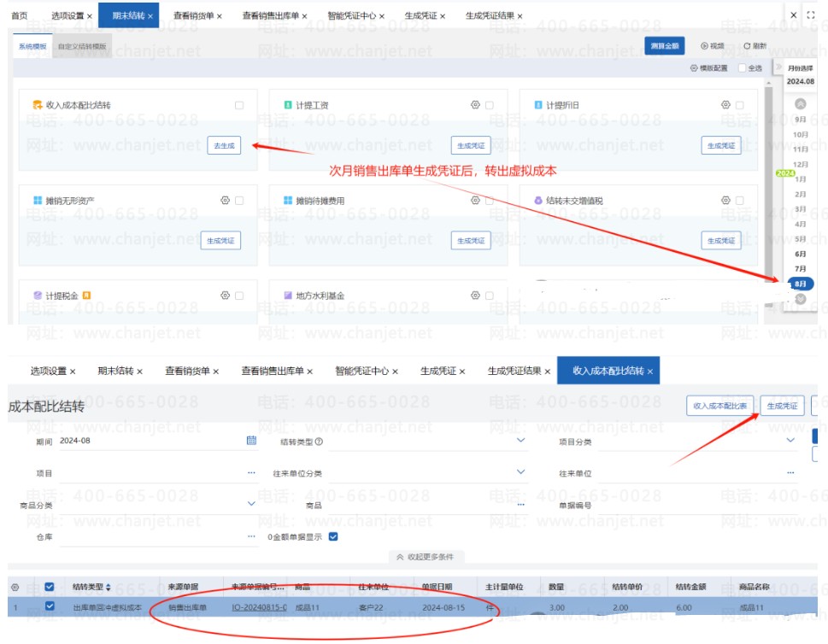Image resolution: width=828 pixels, height=644 pixels.
Task: Collapse the 月份选择 panel with double chevron
Action: pos(778,67)
